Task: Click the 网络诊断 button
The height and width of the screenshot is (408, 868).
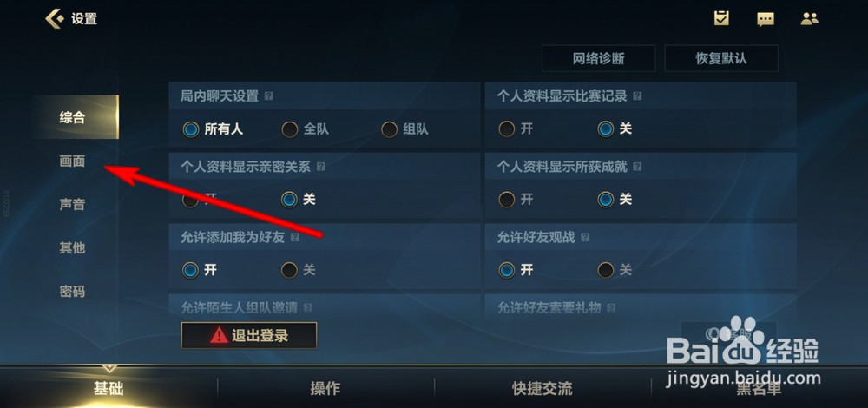Action: (x=598, y=58)
